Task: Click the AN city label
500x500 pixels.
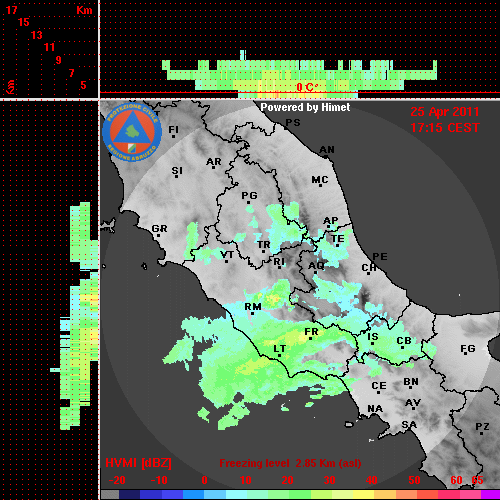Action: click(x=327, y=150)
